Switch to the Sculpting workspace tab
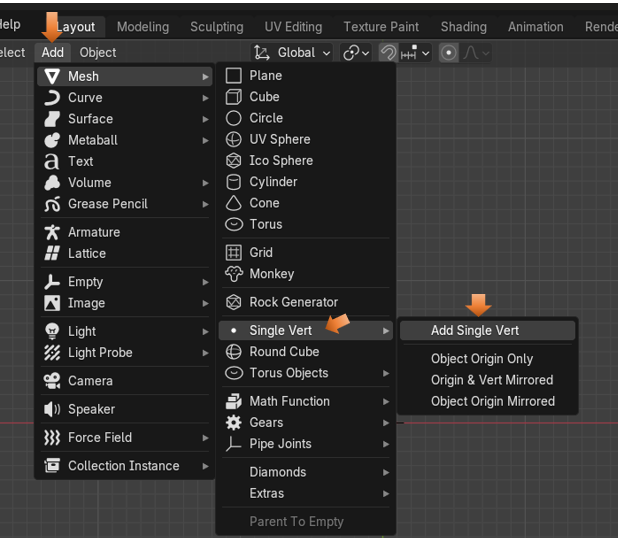 pyautogui.click(x=216, y=27)
